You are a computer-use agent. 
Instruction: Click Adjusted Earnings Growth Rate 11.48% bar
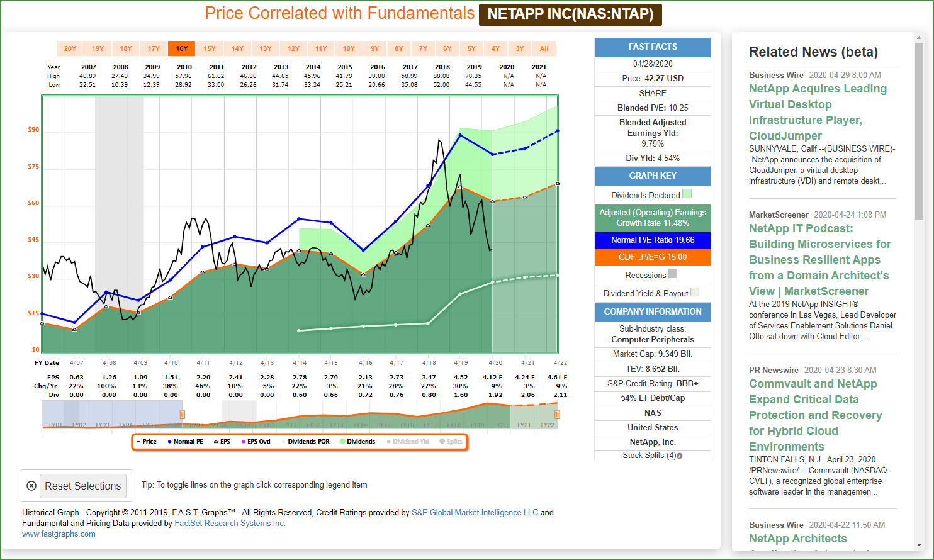(x=653, y=218)
